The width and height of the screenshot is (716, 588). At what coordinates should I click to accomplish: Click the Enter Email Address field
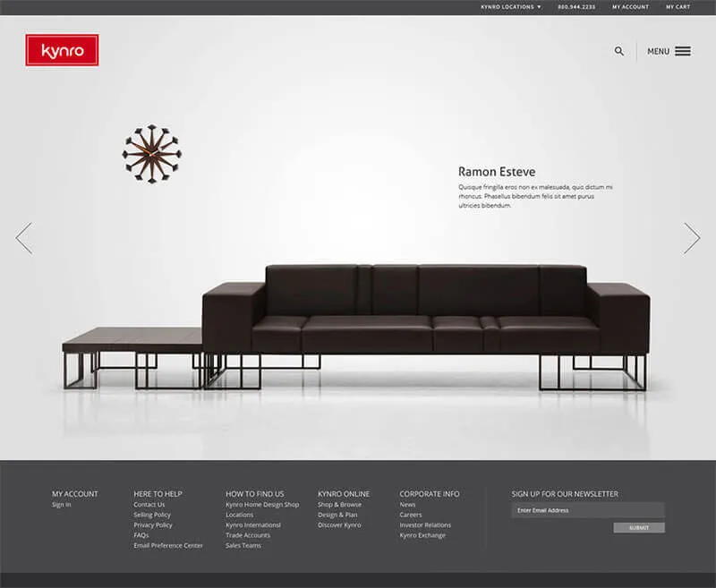click(x=587, y=510)
